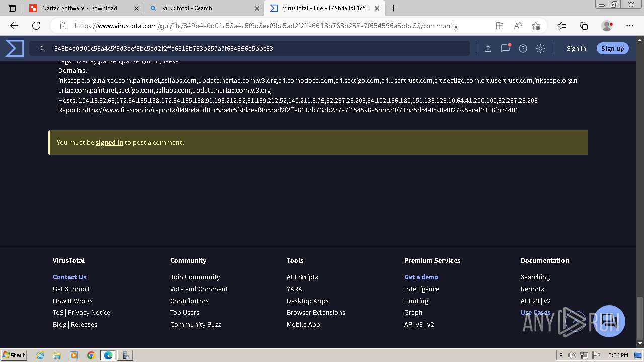Open the help question mark icon
644x362 pixels.
(x=523, y=48)
